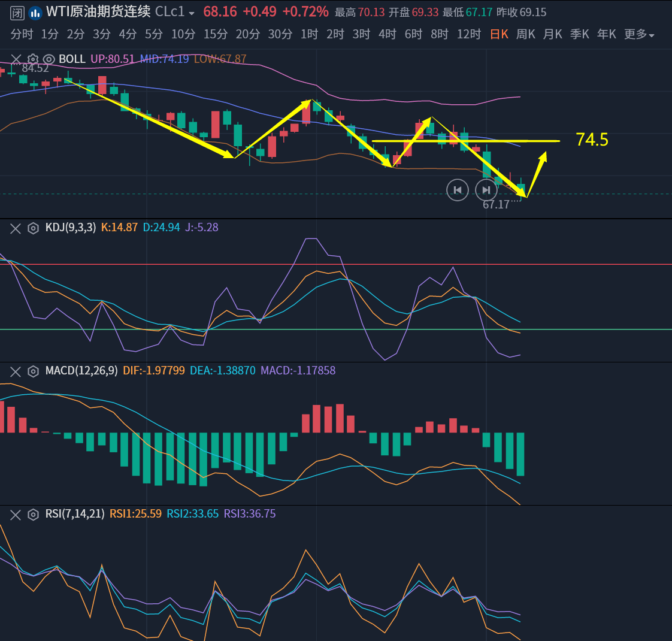Image resolution: width=672 pixels, height=641 pixels.
Task: Select the 4分 timeframe tab
Action: 128,34
